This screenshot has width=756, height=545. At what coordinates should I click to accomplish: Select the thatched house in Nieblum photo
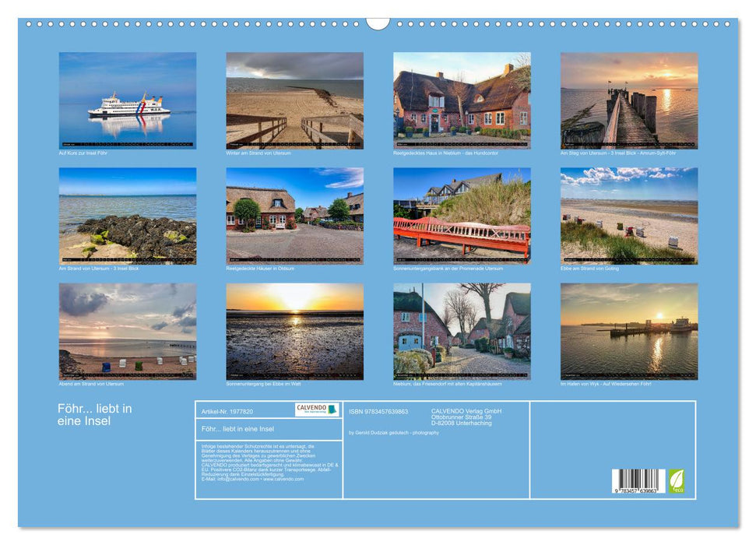(462, 100)
